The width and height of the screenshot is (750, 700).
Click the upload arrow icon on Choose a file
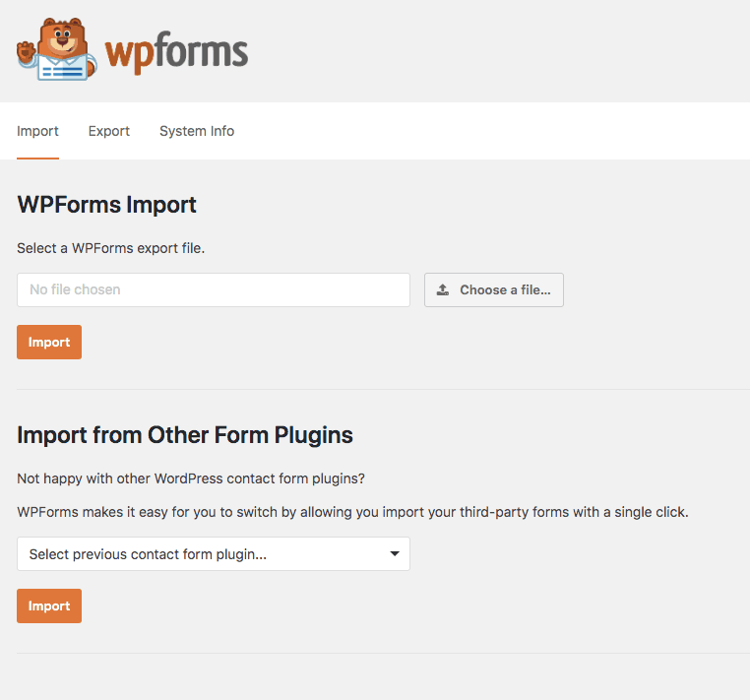coord(443,289)
